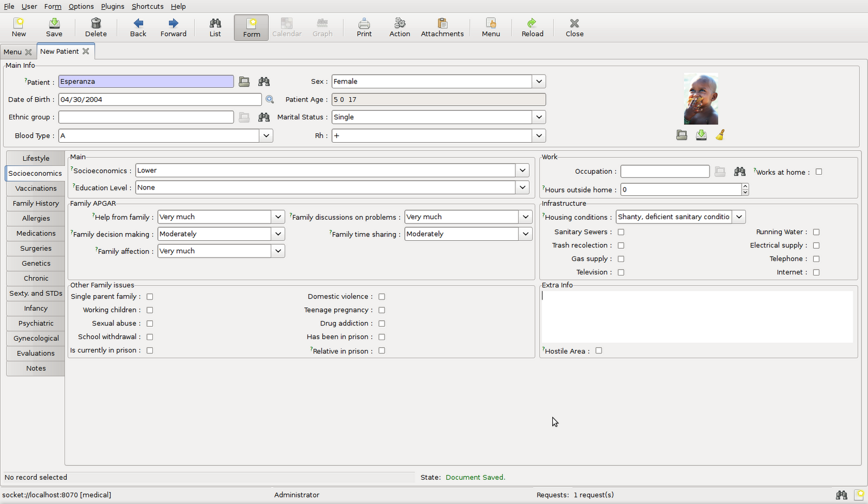Search patient with binoculars icon beside Patient field

pos(264,82)
